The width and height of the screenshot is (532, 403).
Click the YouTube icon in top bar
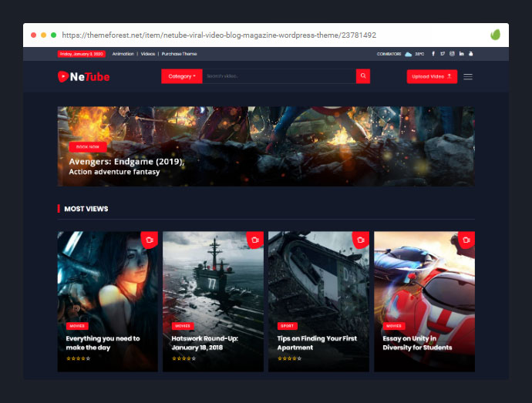tap(471, 54)
